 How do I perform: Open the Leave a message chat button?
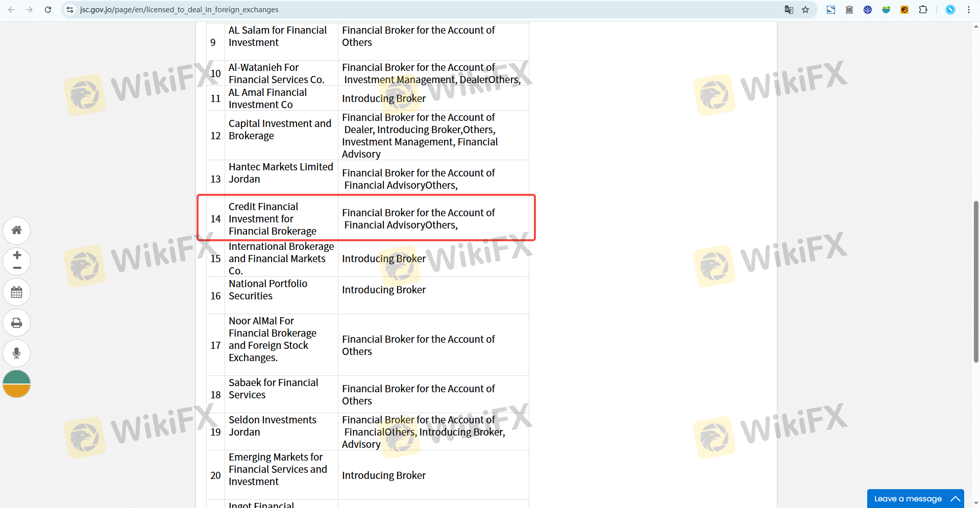click(x=908, y=499)
